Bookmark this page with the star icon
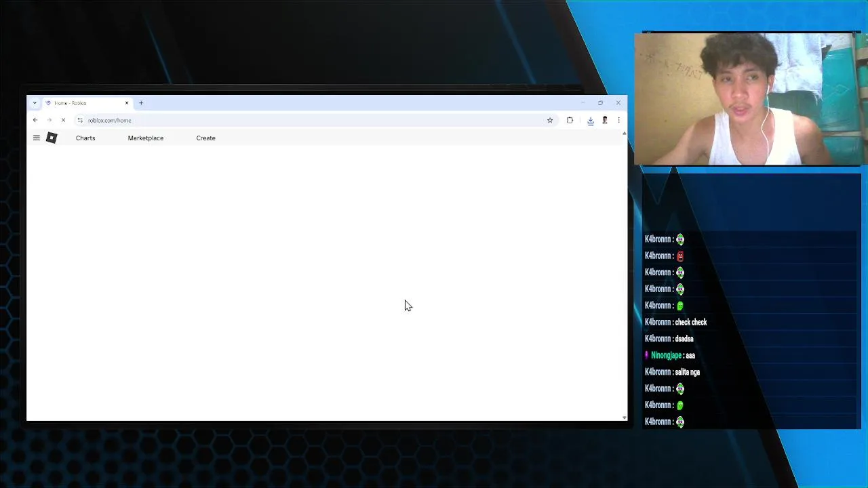 pyautogui.click(x=550, y=120)
